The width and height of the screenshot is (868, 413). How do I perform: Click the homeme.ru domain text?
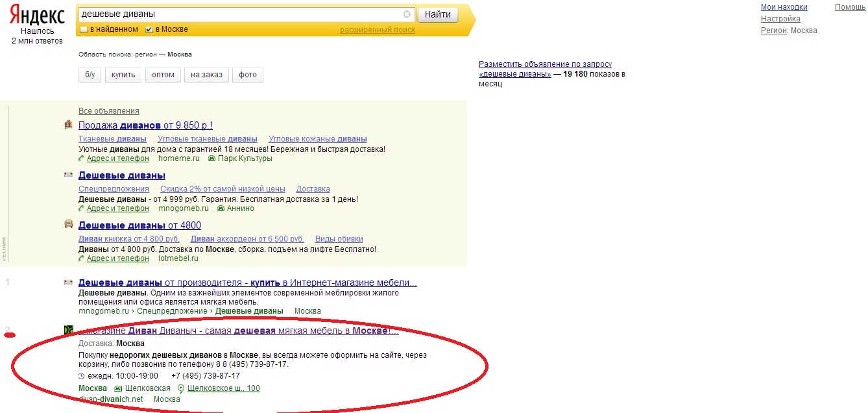[179, 158]
